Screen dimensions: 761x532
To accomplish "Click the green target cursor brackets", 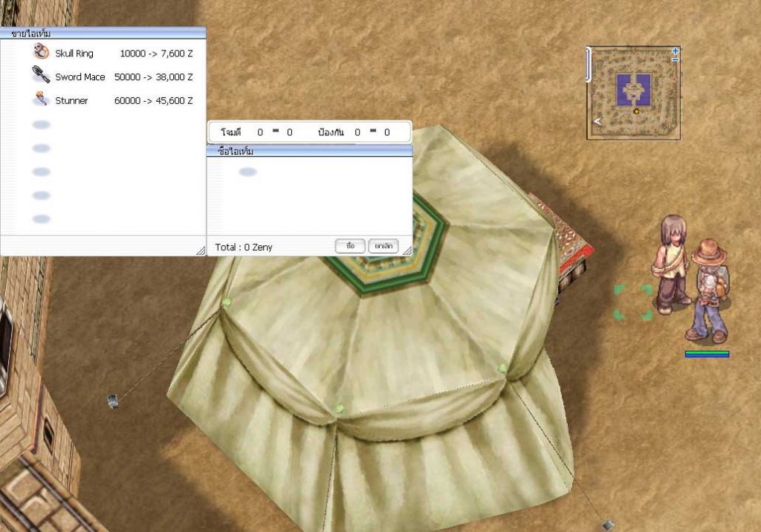I will (x=633, y=302).
